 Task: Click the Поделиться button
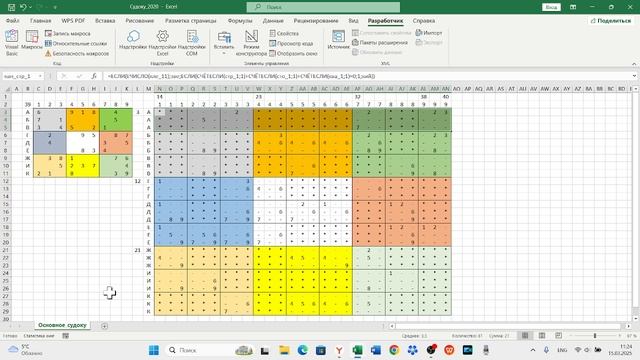[x=611, y=20]
